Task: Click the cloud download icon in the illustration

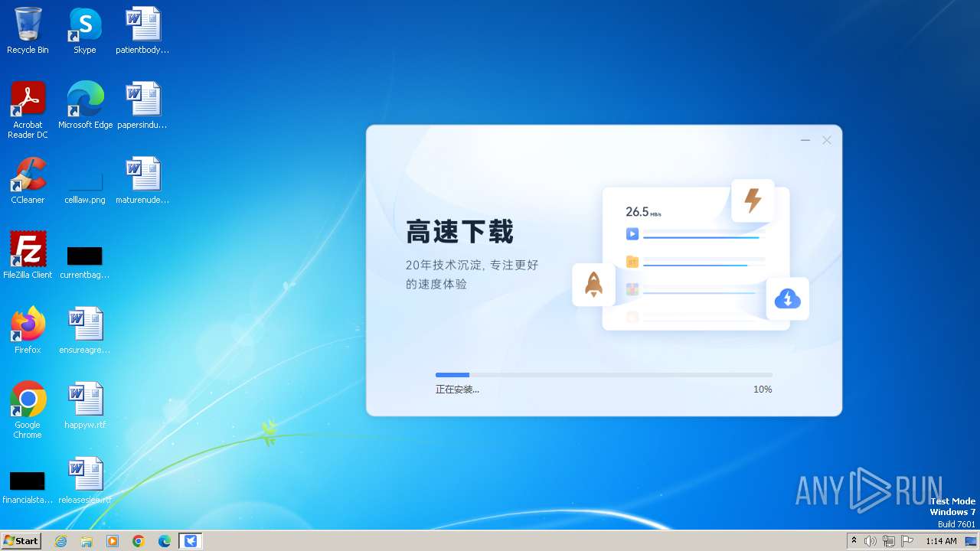Action: click(x=787, y=298)
